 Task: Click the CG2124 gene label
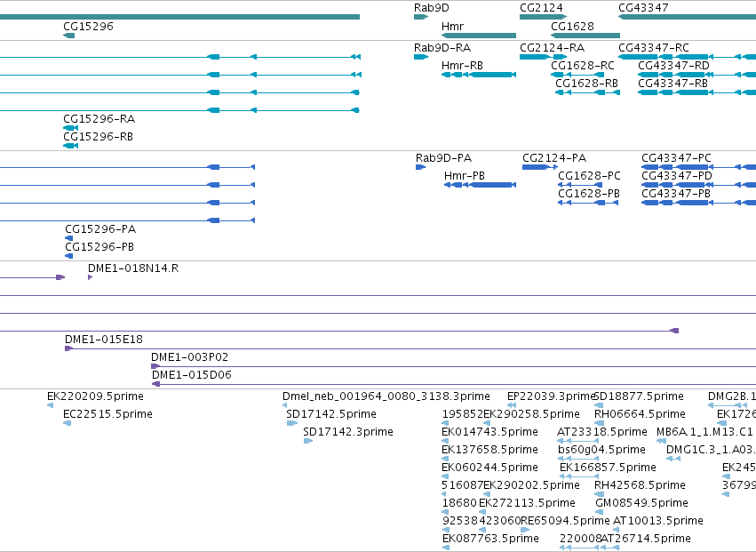(x=541, y=8)
